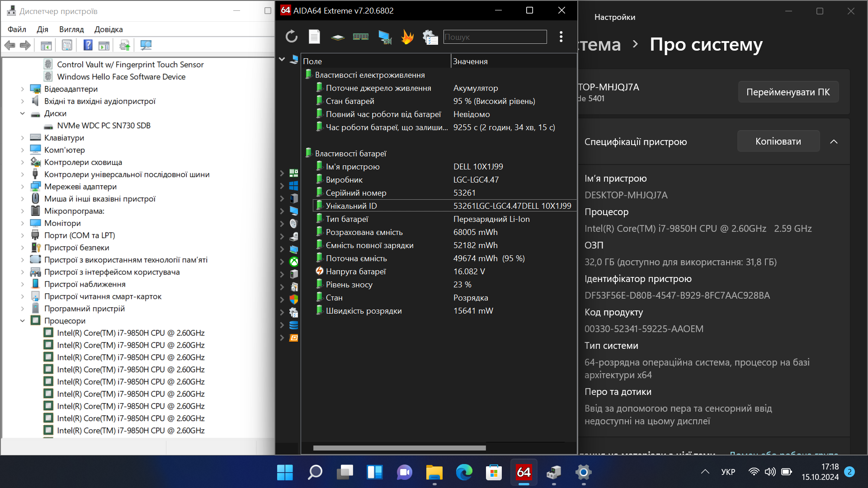
Task: Select the Security shield sidebar icon
Action: tap(294, 300)
